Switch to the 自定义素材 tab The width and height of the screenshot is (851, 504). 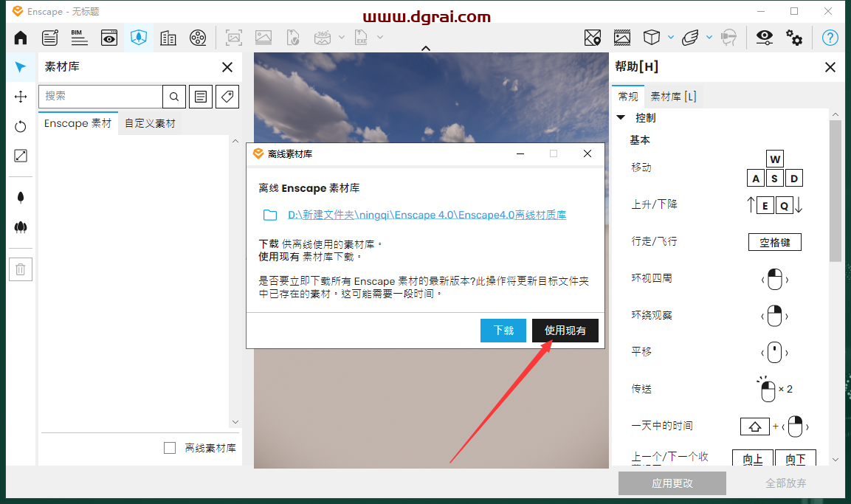(x=150, y=123)
